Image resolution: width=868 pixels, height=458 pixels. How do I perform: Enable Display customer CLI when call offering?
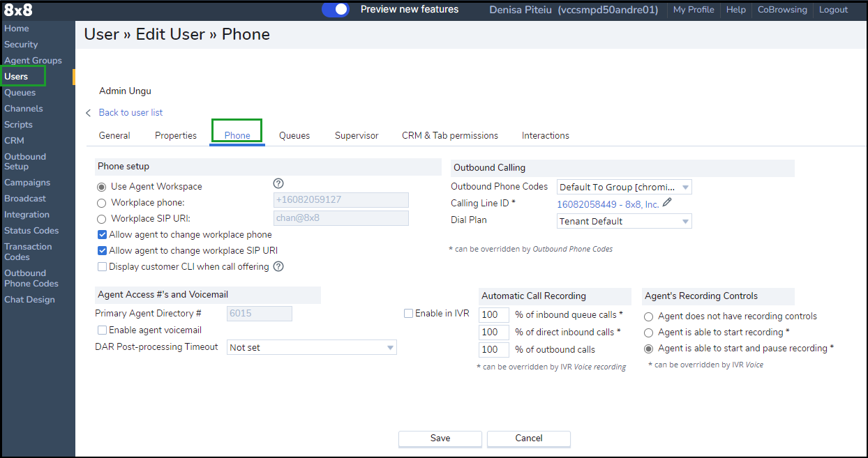click(x=103, y=267)
